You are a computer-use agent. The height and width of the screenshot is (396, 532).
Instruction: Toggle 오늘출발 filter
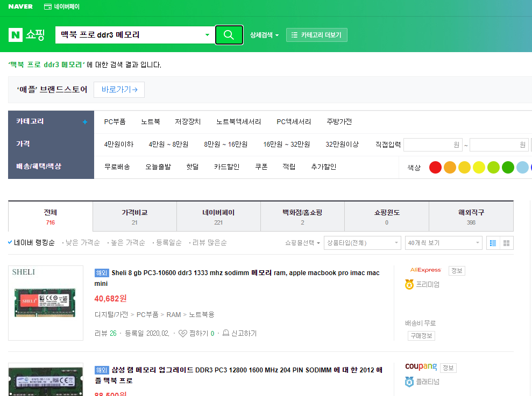pos(158,167)
